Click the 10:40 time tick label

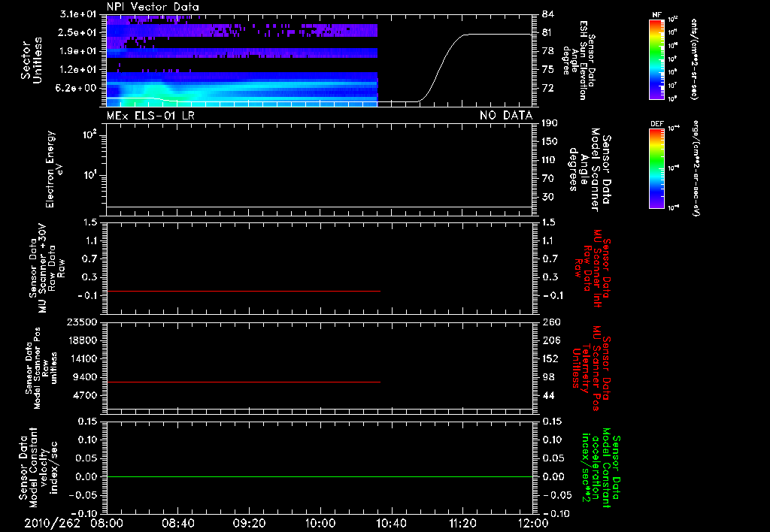(391, 523)
